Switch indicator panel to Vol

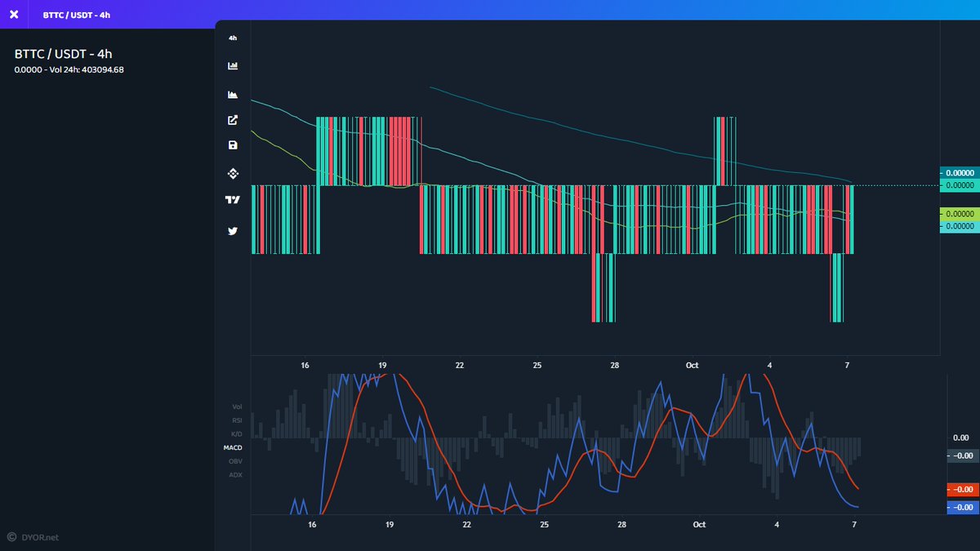(x=237, y=407)
